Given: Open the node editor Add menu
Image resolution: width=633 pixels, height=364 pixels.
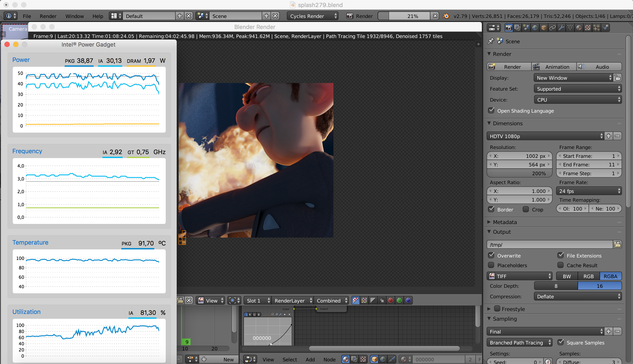Looking at the screenshot, I should point(310,359).
